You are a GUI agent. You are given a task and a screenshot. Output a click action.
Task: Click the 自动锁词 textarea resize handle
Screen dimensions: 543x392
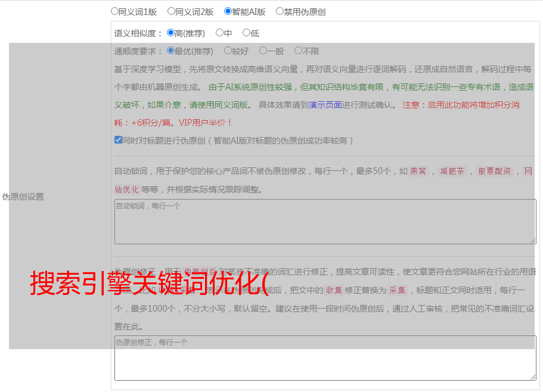tap(533, 240)
